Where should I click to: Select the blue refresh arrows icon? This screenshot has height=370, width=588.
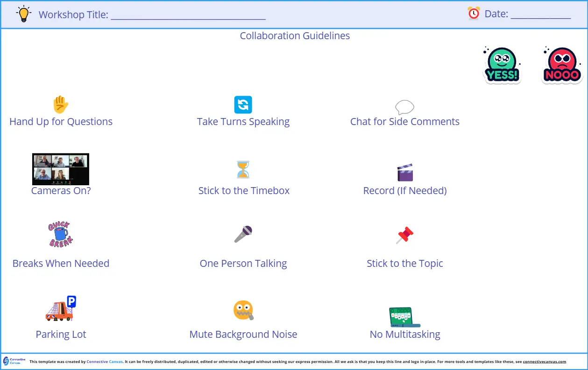(243, 105)
